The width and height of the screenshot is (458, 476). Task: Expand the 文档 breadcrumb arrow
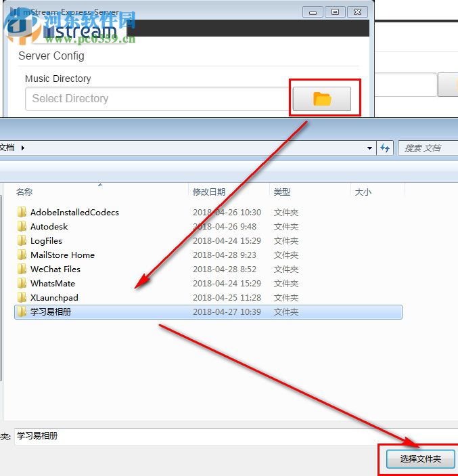(x=23, y=148)
